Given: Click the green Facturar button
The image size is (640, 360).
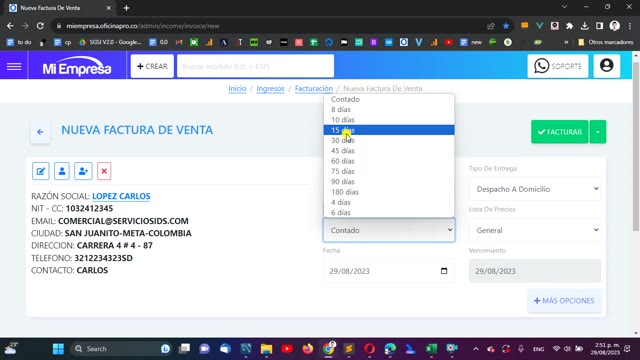Looking at the screenshot, I should [x=560, y=132].
